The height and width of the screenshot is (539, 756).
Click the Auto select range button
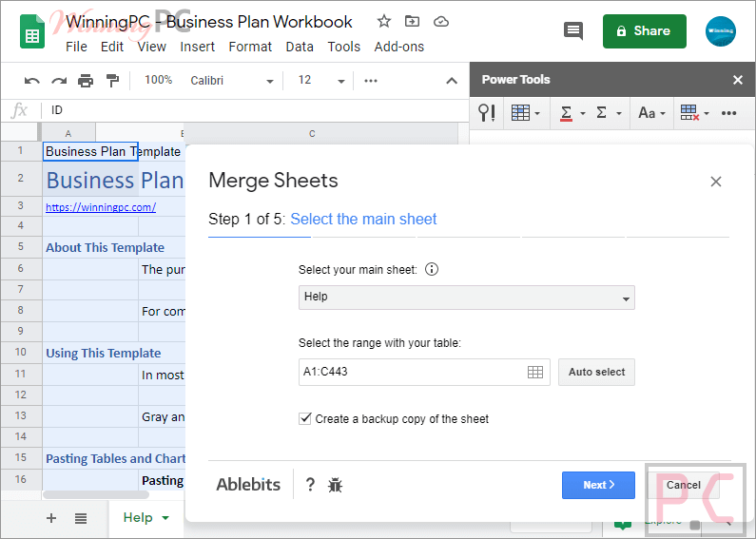point(596,372)
